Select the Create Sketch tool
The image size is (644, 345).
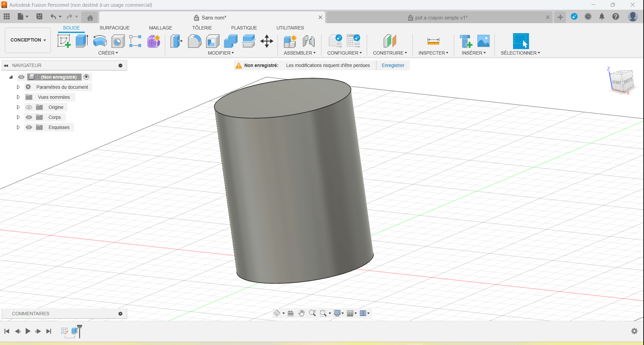(64, 41)
